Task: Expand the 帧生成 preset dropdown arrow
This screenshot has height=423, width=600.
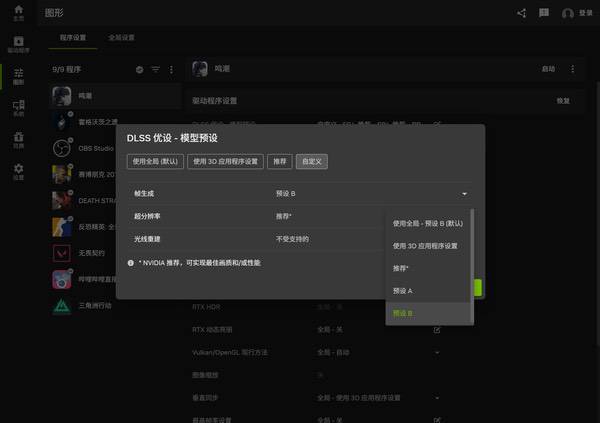Action: (x=464, y=194)
